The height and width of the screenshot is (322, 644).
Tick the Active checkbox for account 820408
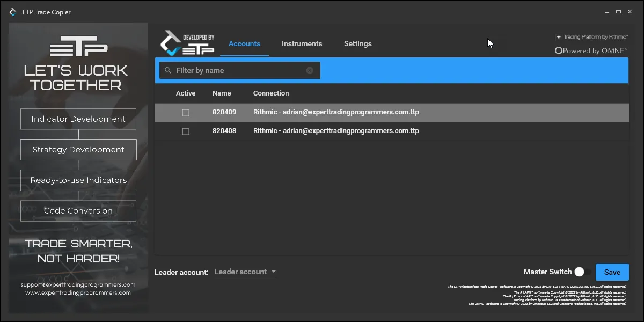186,131
